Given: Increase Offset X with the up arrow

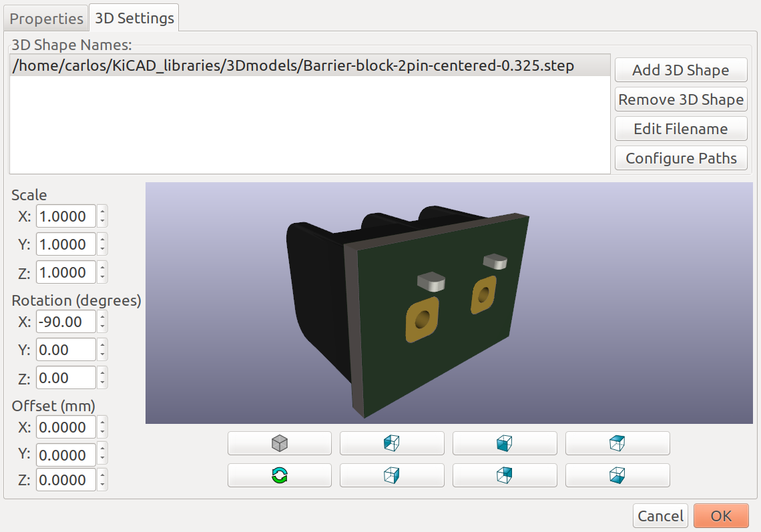Looking at the screenshot, I should click(x=102, y=422).
